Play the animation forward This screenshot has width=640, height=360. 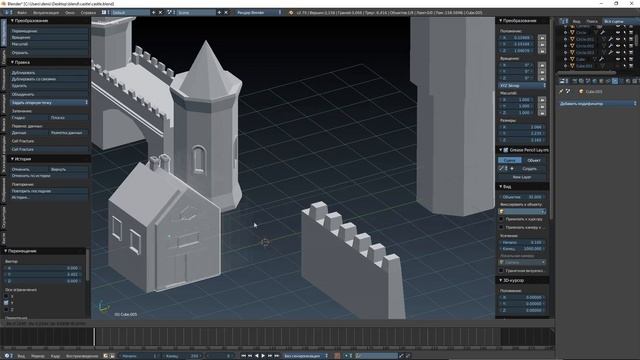coord(263,356)
